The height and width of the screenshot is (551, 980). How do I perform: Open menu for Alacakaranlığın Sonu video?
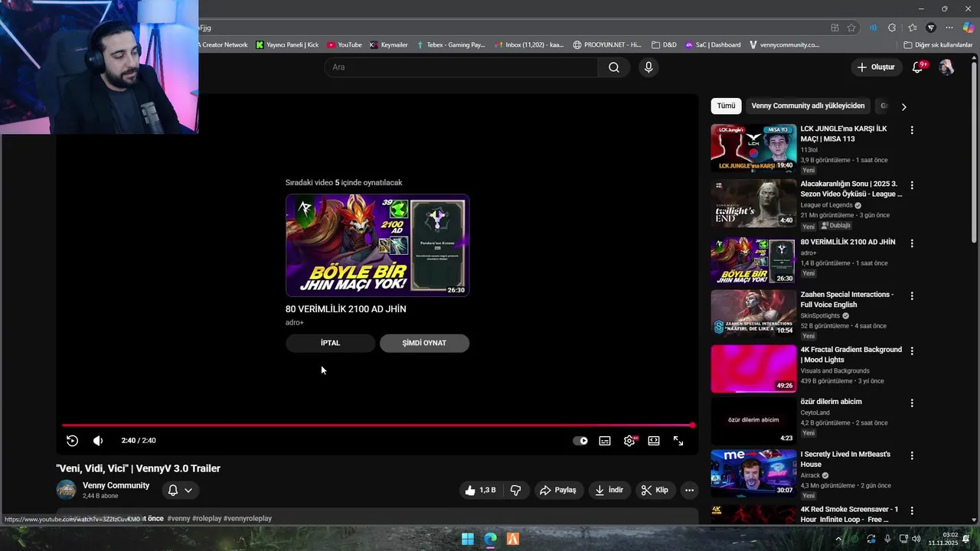(911, 185)
